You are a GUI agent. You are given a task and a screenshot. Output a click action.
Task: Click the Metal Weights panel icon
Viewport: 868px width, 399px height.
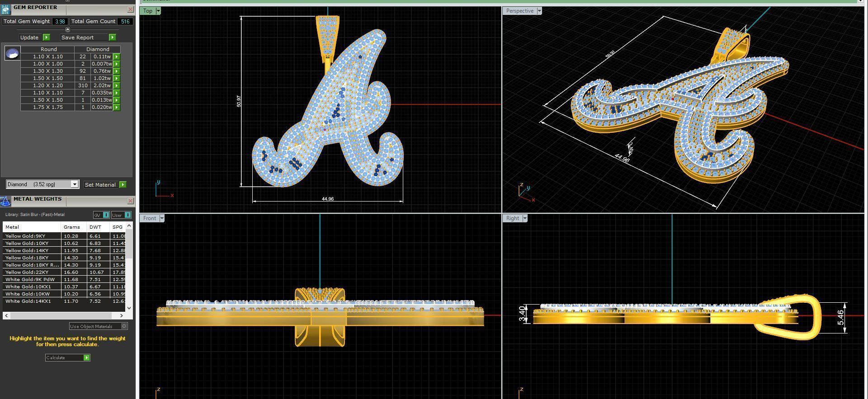(5, 202)
